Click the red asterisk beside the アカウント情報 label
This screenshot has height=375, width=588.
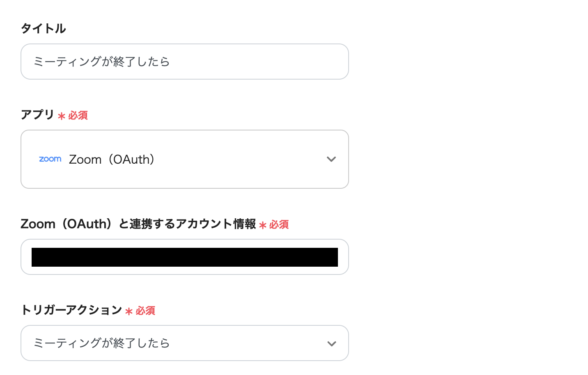(263, 225)
